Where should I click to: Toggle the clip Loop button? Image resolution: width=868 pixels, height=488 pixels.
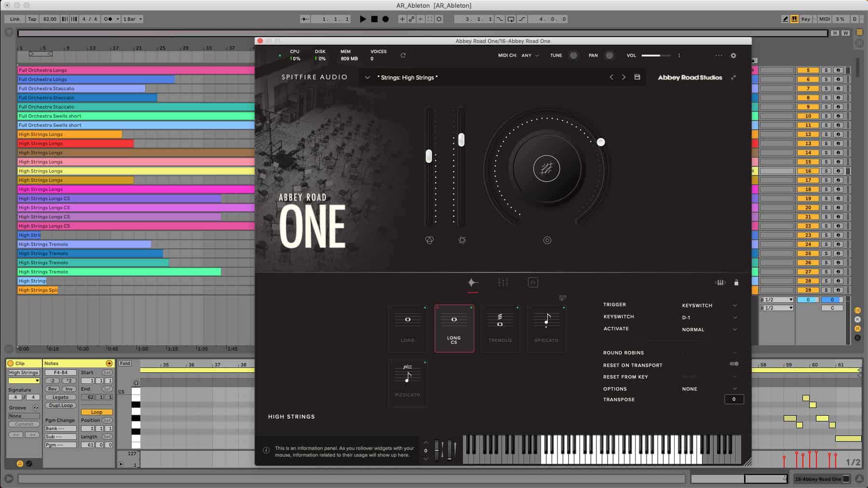click(x=96, y=412)
